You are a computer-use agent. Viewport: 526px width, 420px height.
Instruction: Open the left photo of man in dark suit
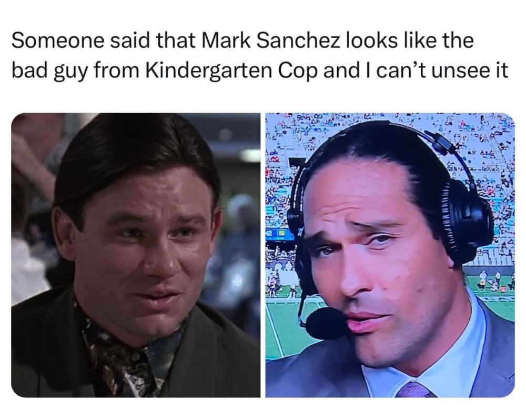point(136,255)
